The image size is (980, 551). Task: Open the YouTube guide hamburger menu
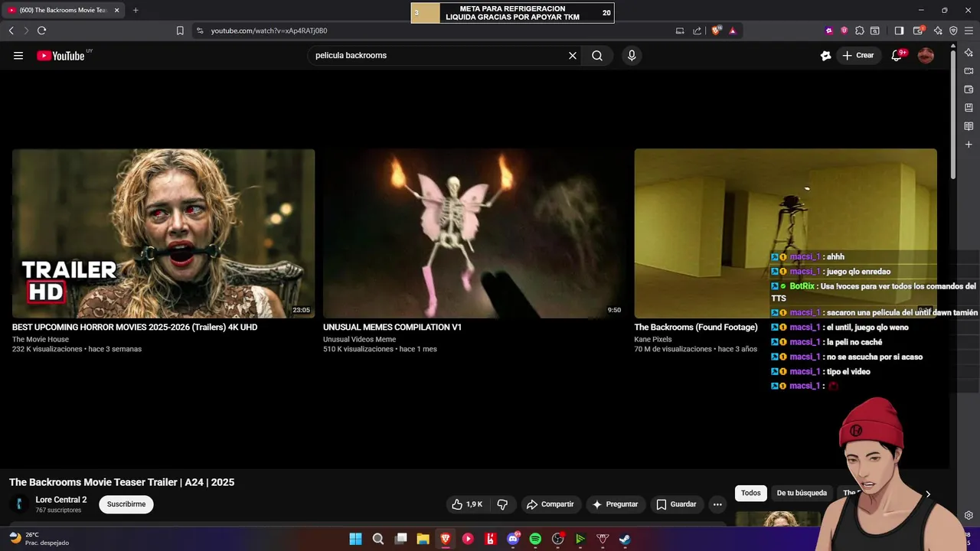point(18,56)
